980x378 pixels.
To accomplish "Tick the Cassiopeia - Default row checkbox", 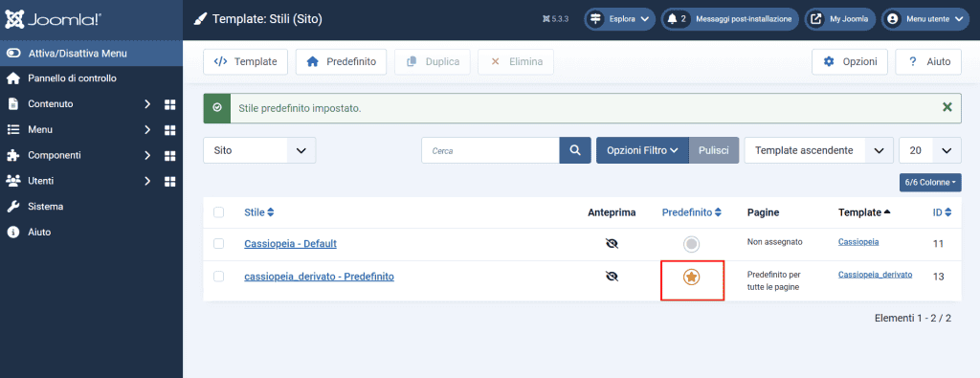I will point(219,244).
